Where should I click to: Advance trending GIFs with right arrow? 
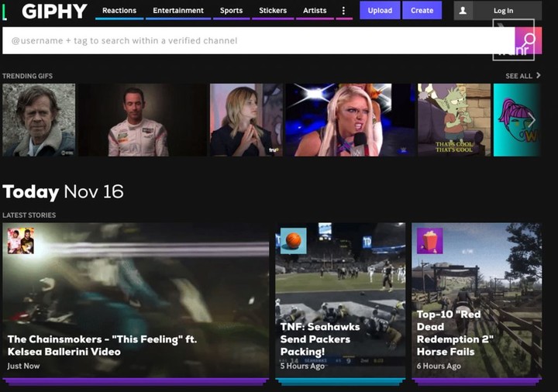[x=532, y=120]
